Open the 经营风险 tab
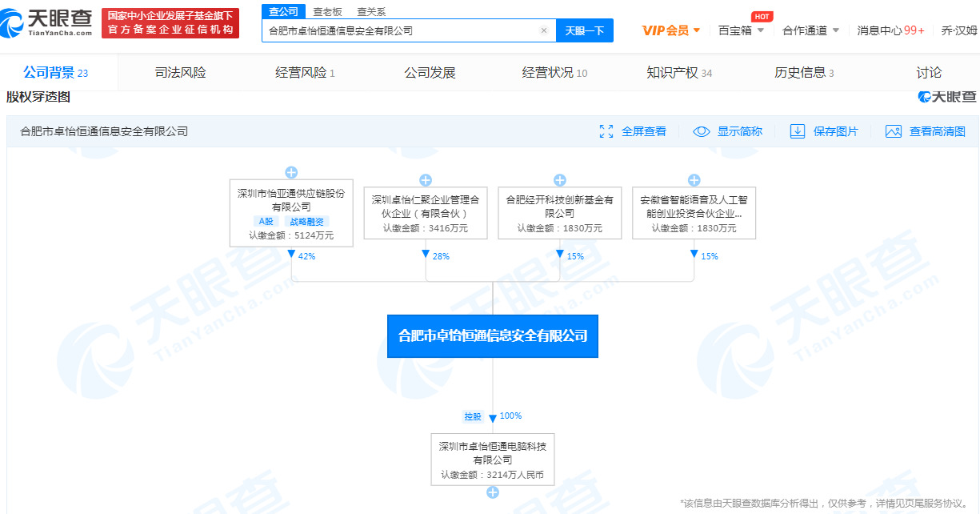 click(305, 73)
